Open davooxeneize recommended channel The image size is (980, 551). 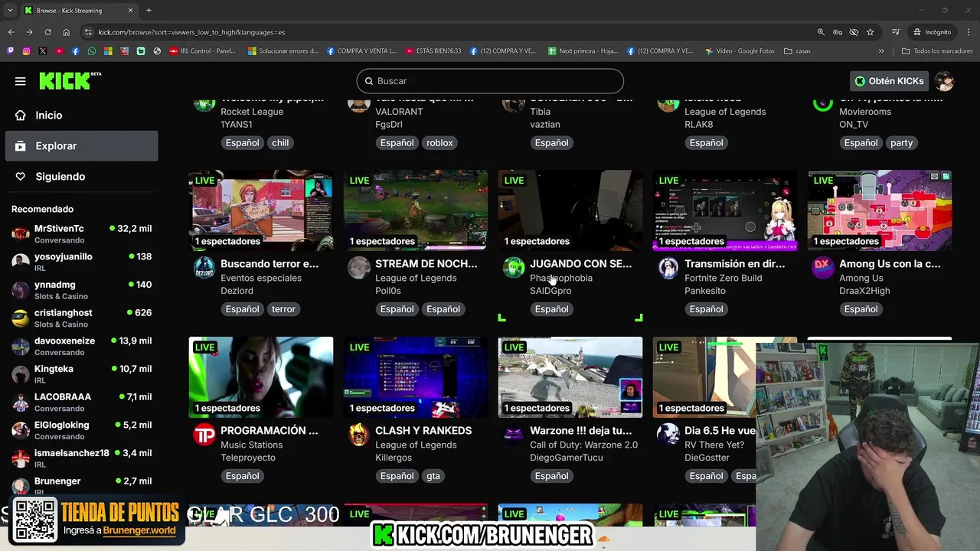[81, 347]
